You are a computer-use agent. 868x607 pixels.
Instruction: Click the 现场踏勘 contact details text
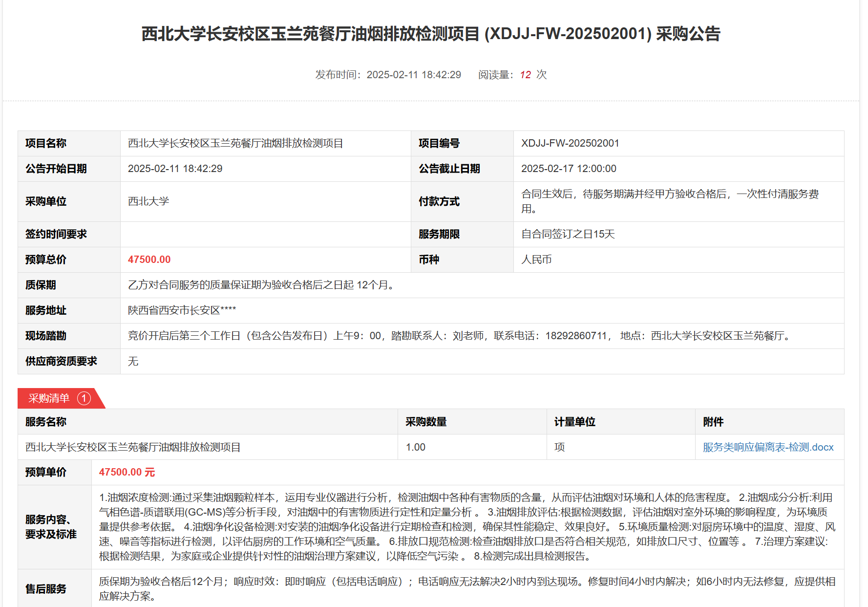(x=459, y=336)
